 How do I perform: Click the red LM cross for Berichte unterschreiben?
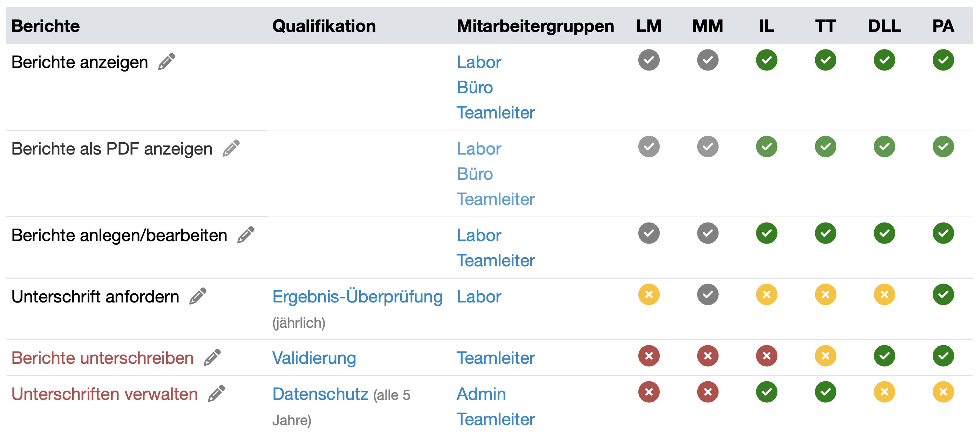tap(648, 356)
